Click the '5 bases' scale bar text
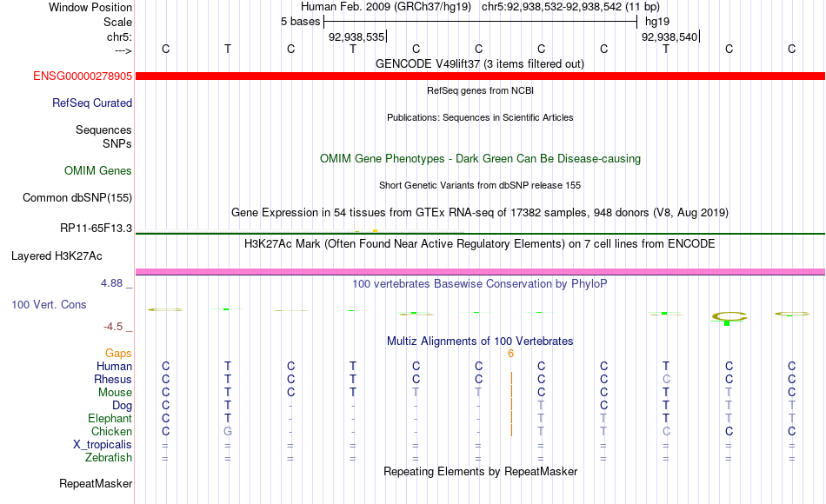 tap(300, 22)
